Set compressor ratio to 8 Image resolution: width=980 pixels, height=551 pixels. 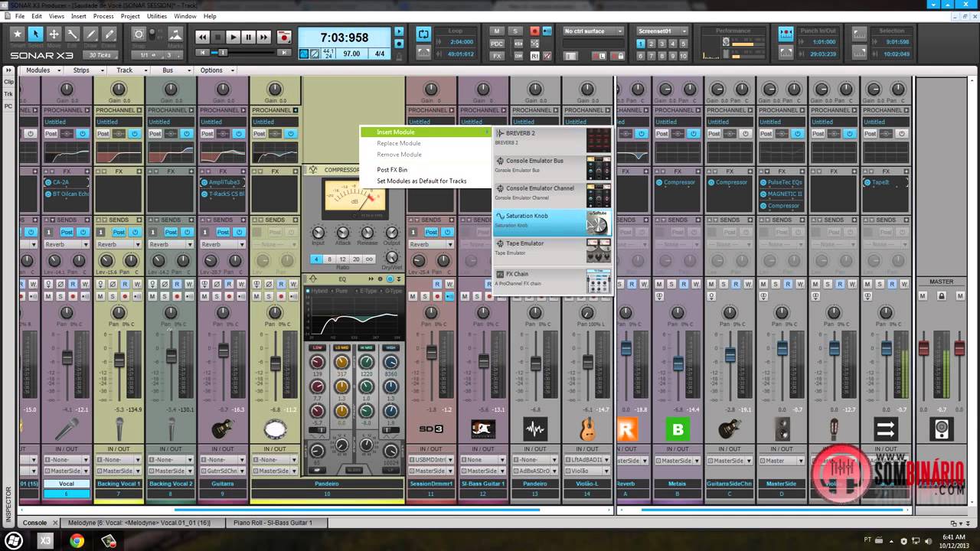tap(330, 259)
